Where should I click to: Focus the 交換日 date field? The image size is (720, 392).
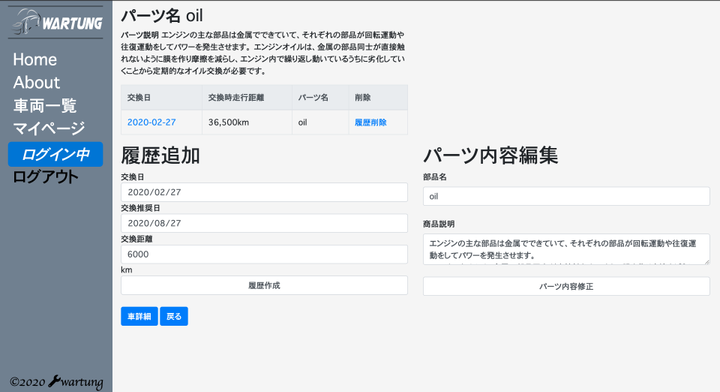(264, 192)
